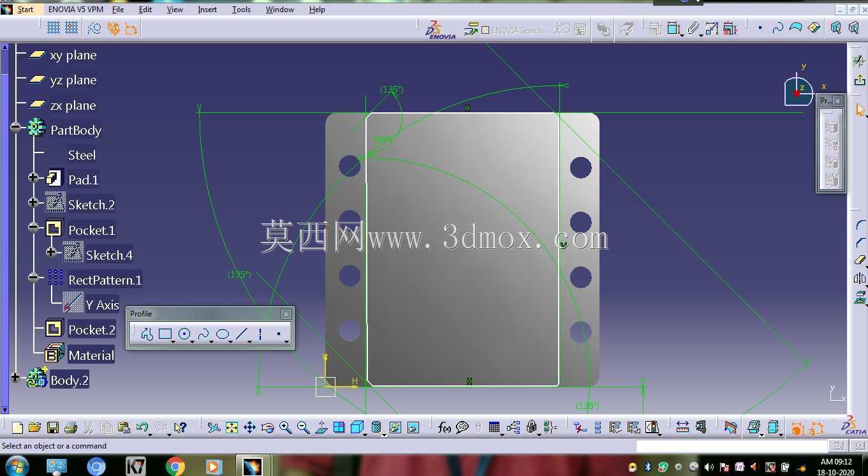Collapse the RectPattern.1 node

(x=33, y=277)
